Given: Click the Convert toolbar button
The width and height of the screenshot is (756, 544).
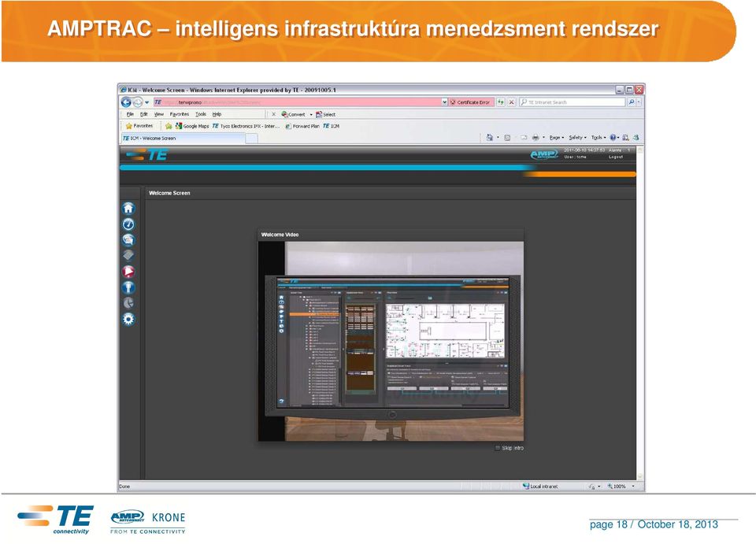Looking at the screenshot, I should (294, 114).
